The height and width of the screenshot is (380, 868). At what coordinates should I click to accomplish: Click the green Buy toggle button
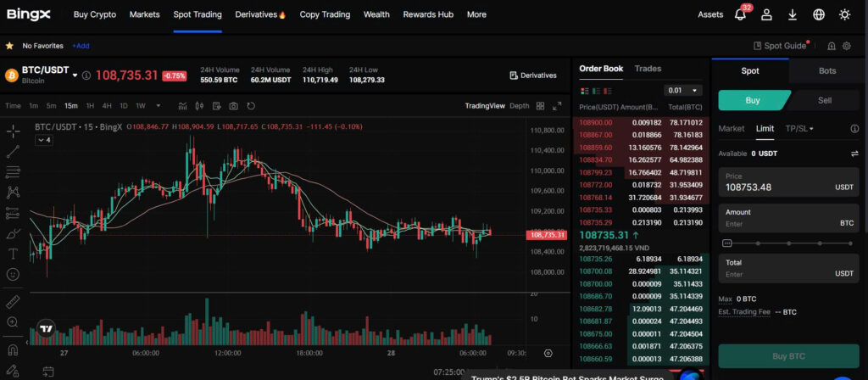(x=753, y=100)
